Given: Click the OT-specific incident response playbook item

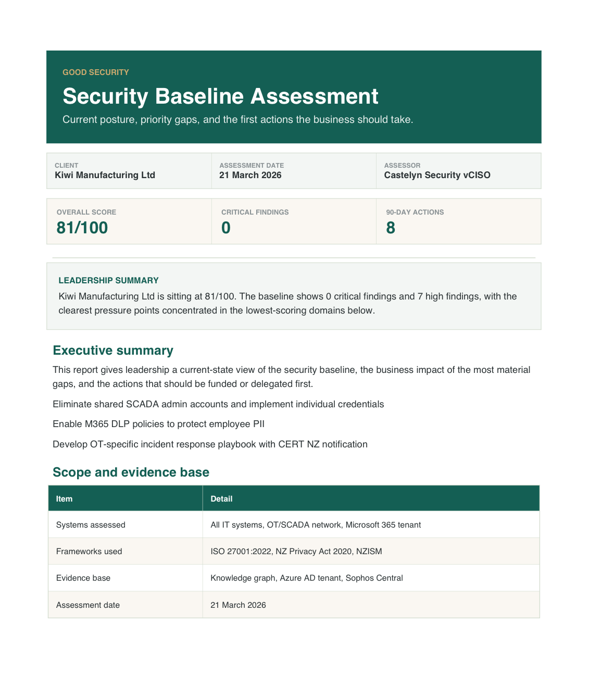Looking at the screenshot, I should tap(210, 444).
